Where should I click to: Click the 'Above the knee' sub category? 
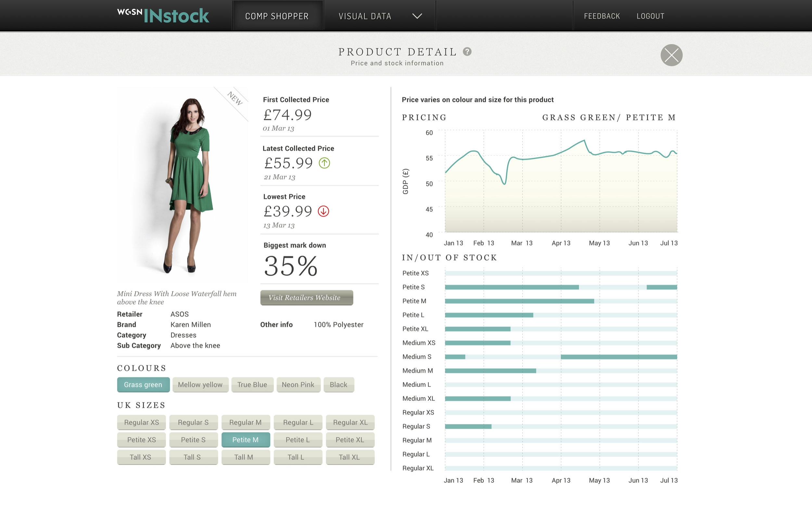[195, 346]
